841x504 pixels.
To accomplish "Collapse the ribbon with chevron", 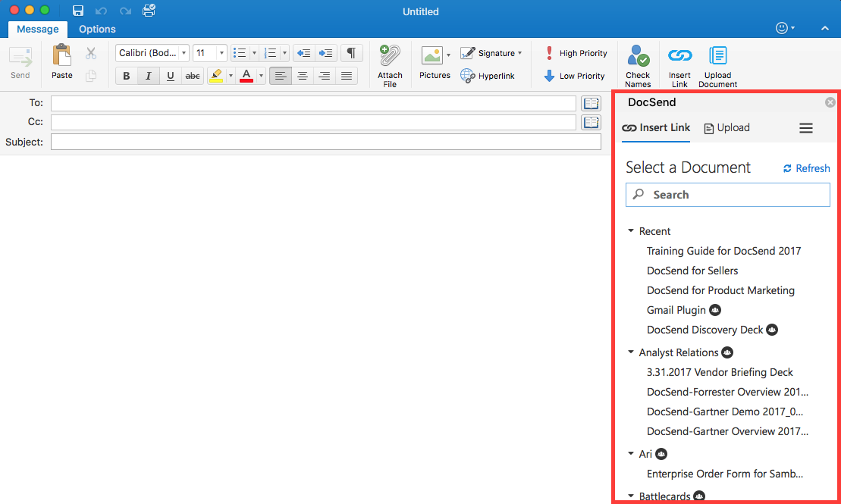I will click(x=825, y=28).
